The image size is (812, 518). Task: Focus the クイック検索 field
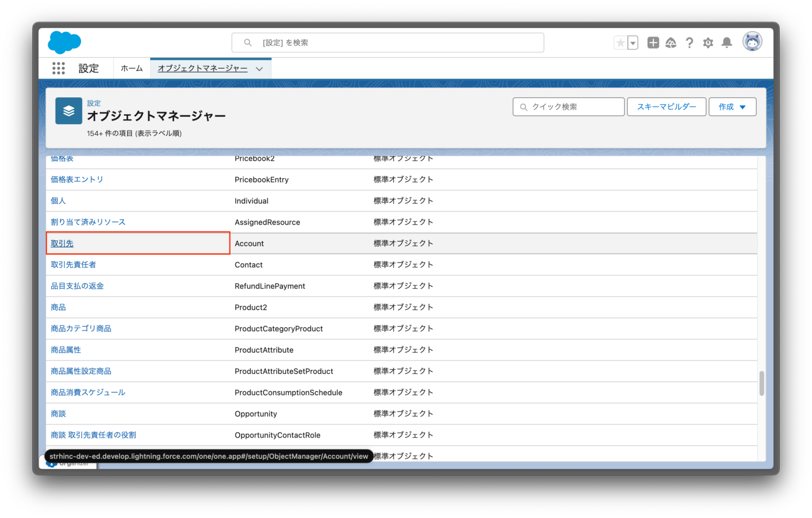(568, 107)
